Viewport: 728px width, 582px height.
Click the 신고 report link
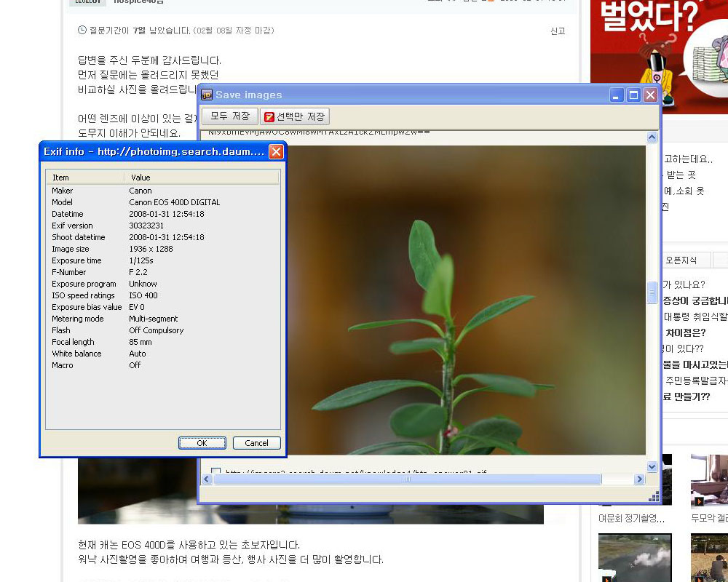(x=558, y=31)
